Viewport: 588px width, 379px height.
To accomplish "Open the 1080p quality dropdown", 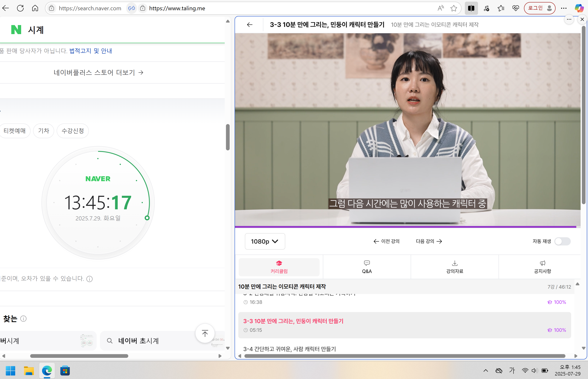I will (265, 241).
